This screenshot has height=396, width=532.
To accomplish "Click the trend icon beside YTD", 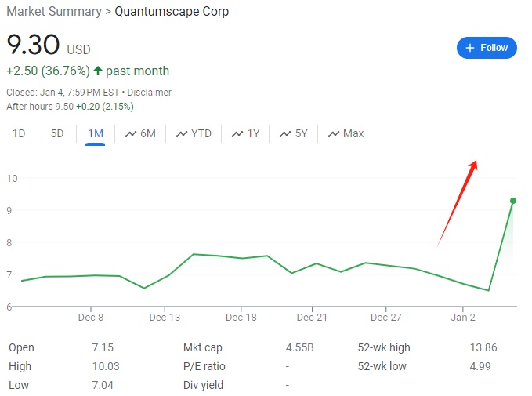I will point(182,134).
